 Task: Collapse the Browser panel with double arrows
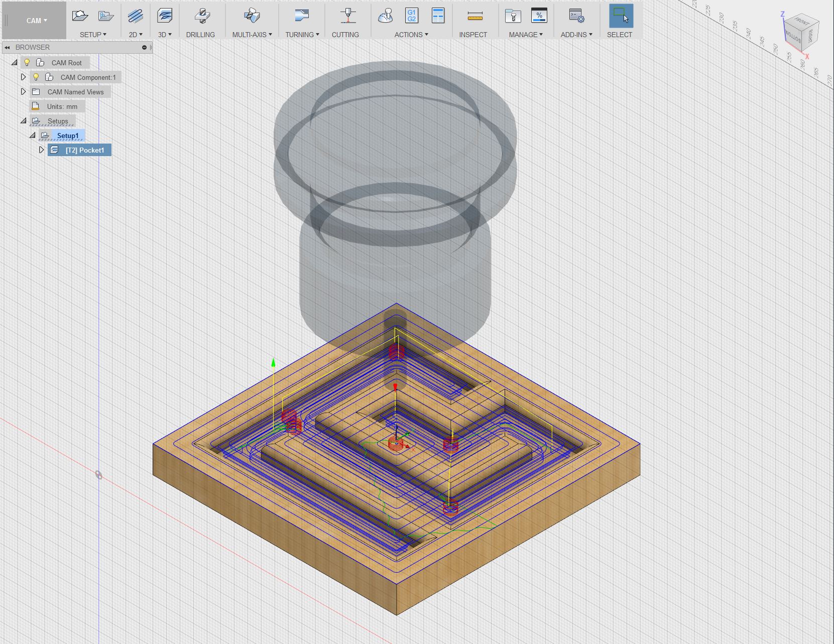[7, 47]
